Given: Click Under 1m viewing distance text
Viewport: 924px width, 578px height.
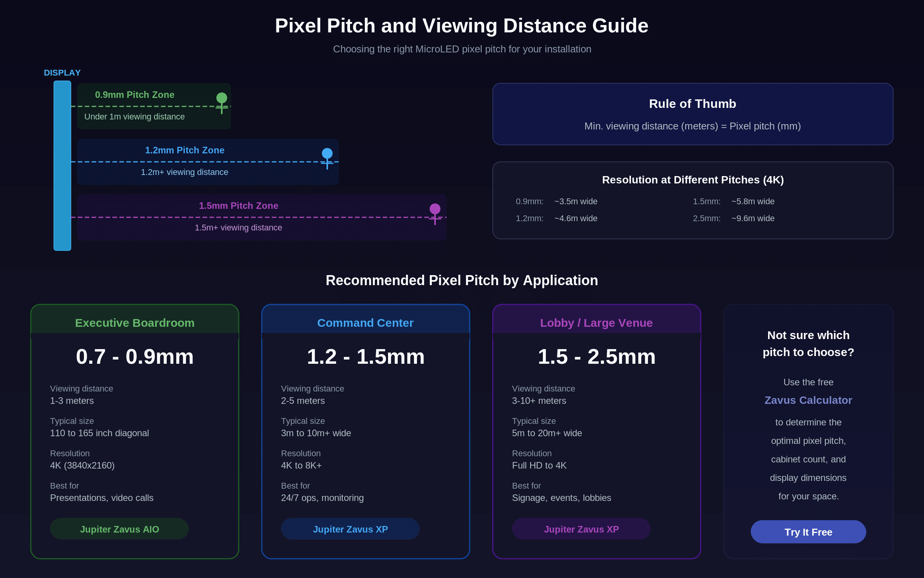Looking at the screenshot, I should [x=135, y=117].
